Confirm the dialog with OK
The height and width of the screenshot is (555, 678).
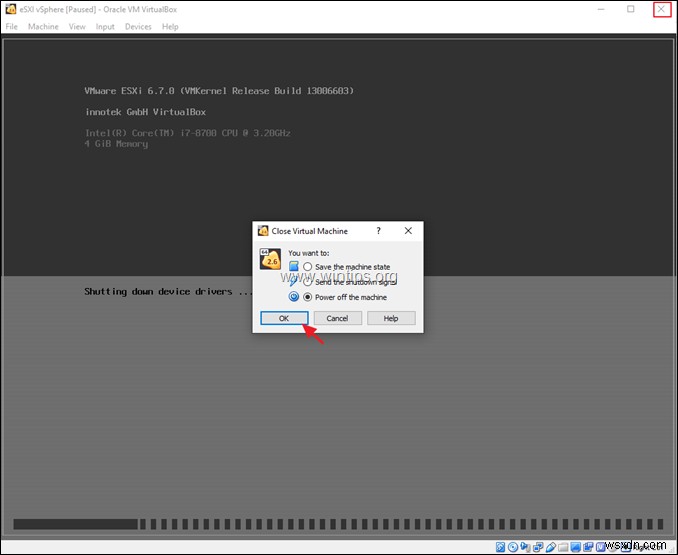(284, 318)
